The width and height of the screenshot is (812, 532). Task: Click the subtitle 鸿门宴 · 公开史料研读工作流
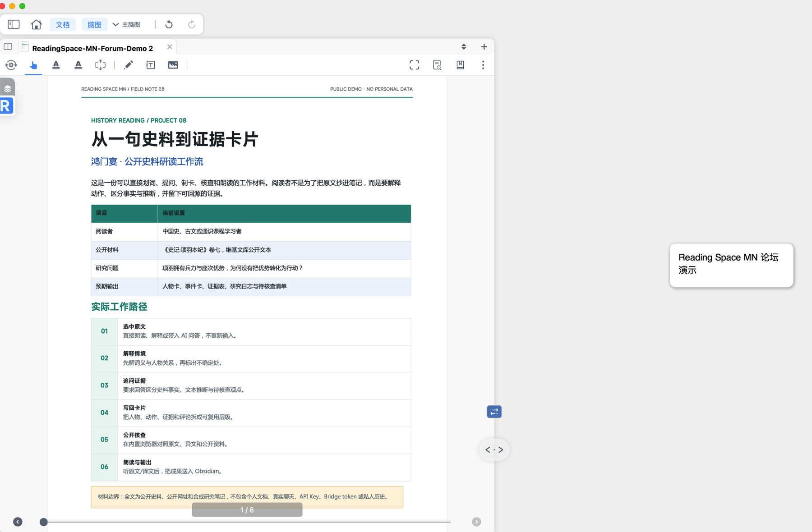coord(147,161)
